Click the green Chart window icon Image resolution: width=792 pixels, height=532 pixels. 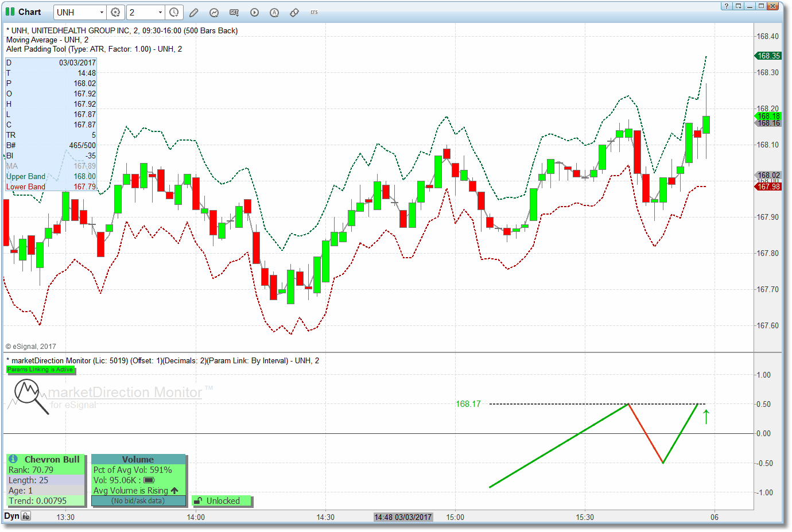pos(10,11)
